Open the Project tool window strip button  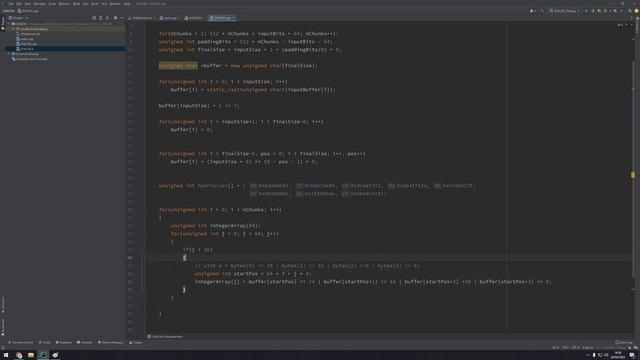2,23
